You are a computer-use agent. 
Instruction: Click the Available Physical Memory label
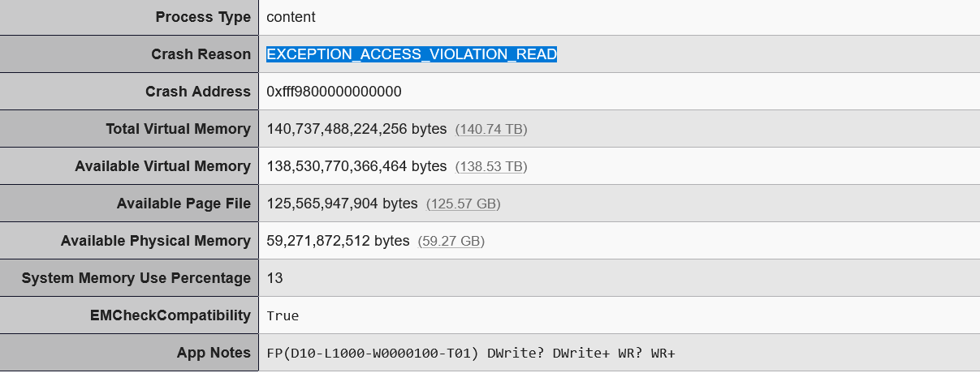(x=156, y=241)
